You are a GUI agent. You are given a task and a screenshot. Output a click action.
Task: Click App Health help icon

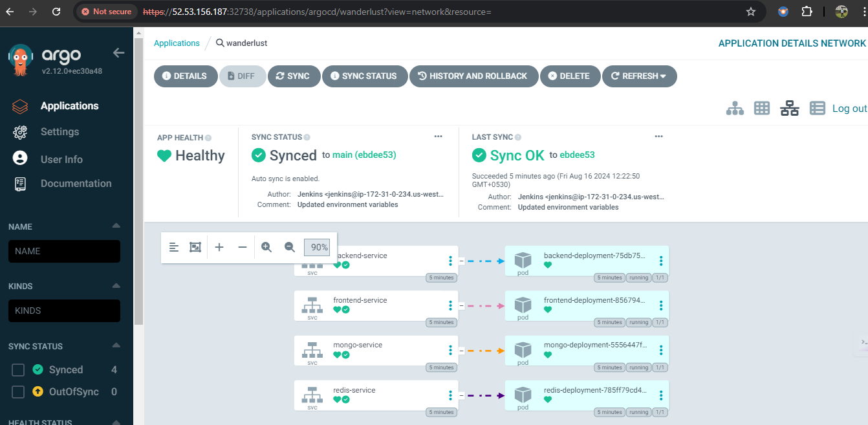(x=208, y=138)
